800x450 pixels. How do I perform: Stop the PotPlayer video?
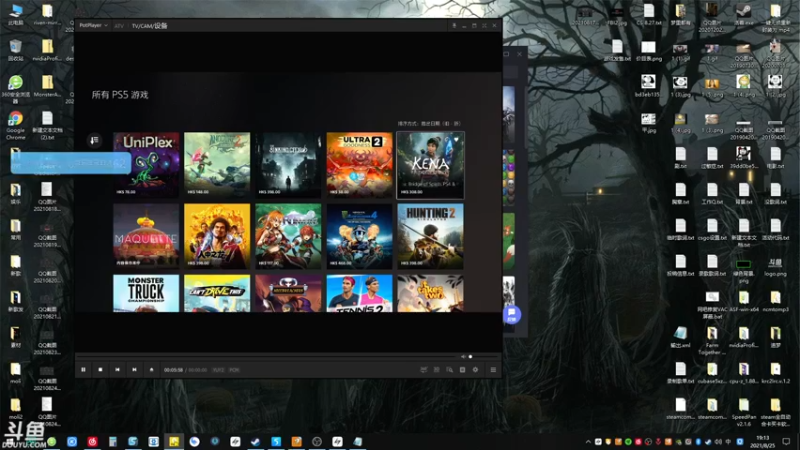tap(101, 369)
